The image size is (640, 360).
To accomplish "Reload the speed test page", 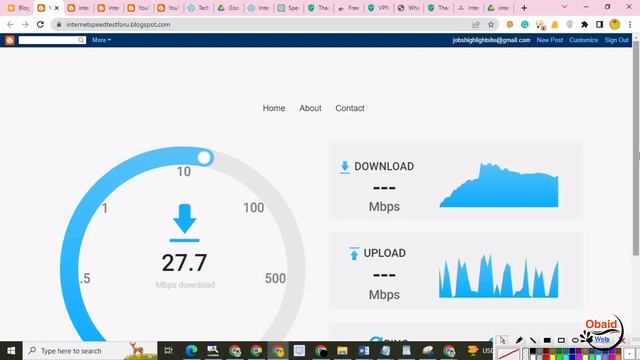I will [40, 24].
